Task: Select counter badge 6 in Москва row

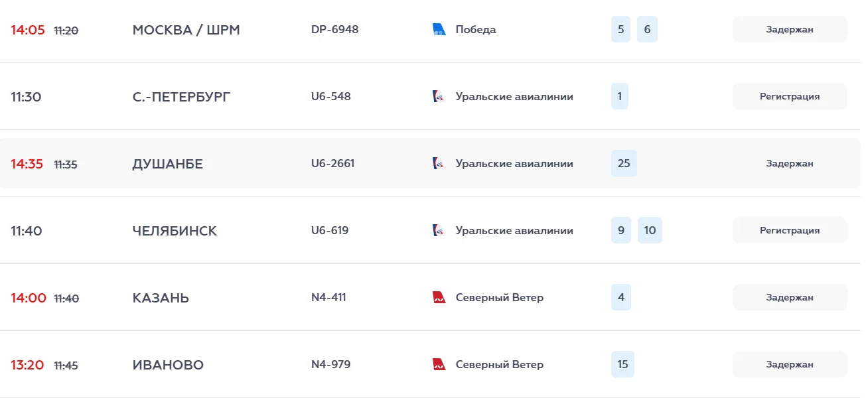Action: (647, 29)
